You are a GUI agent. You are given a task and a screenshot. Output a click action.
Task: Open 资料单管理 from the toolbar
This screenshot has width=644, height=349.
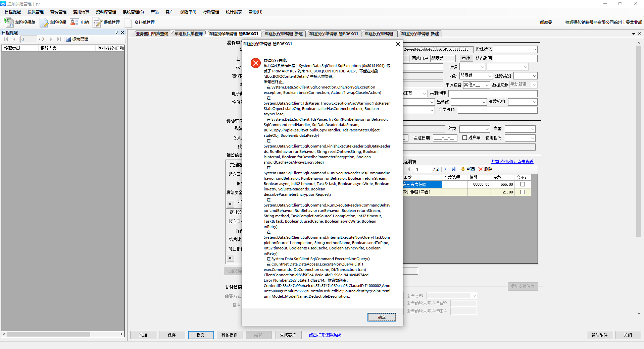[x=128, y=22]
